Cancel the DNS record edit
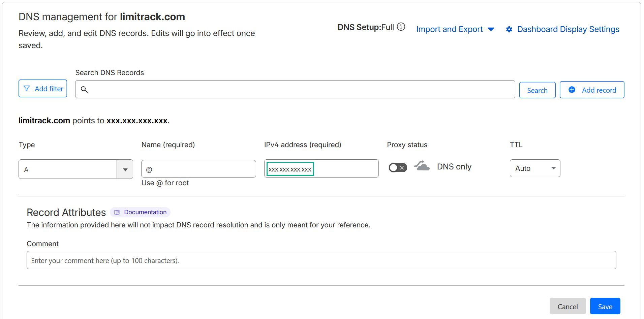644x319 pixels. pos(568,306)
